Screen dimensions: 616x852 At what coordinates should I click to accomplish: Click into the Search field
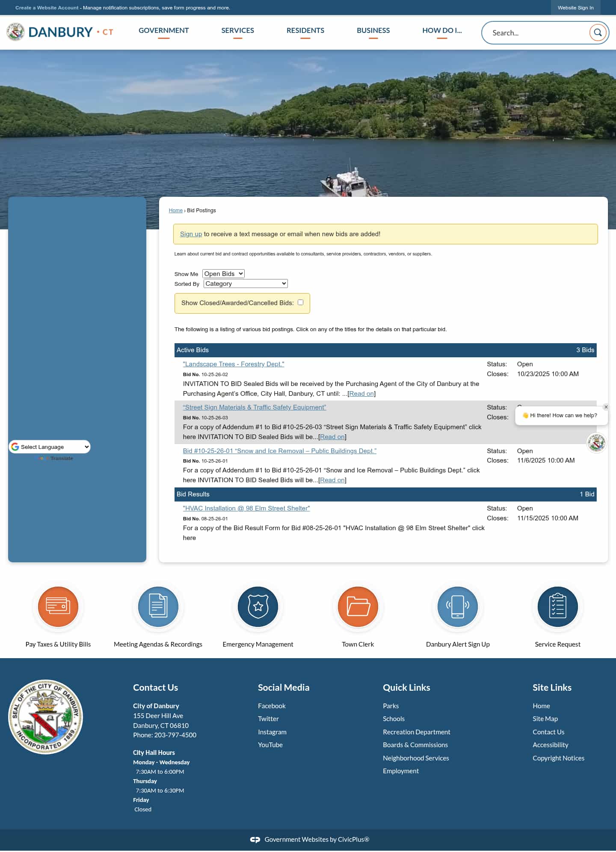pos(537,33)
